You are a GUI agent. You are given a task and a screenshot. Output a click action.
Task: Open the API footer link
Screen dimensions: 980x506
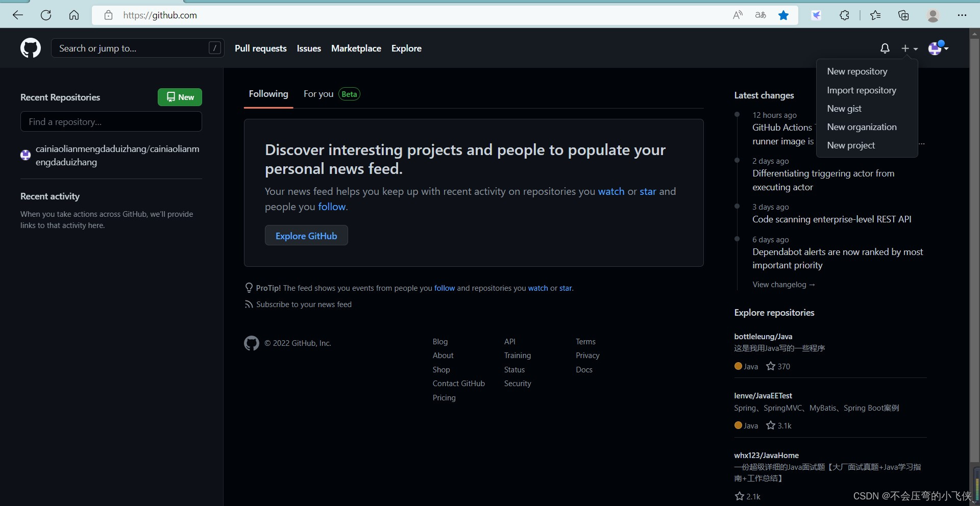click(x=509, y=342)
